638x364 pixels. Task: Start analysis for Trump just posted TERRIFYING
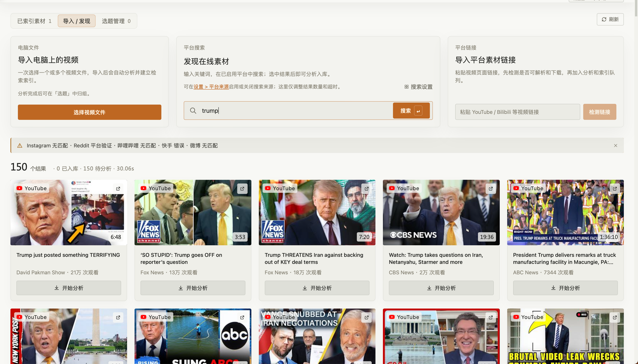pyautogui.click(x=69, y=288)
